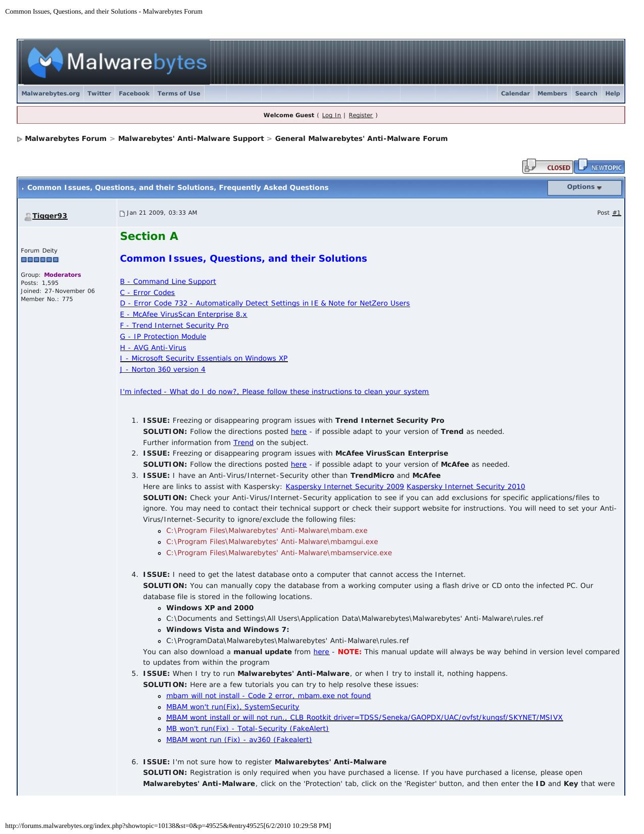Go to General Malwarebytes' Anti-Malware Forum breadcrumb
The height and width of the screenshot is (834, 644).
tap(361, 138)
